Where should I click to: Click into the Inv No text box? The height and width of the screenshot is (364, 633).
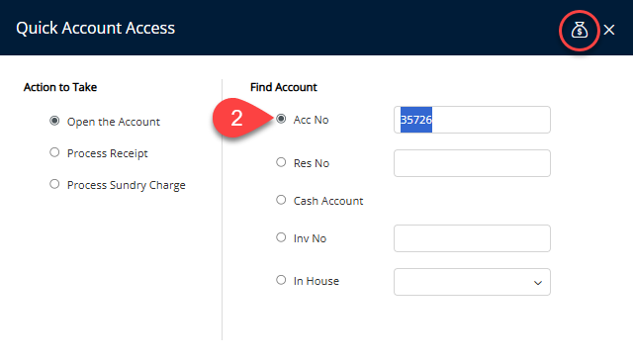[x=472, y=238]
